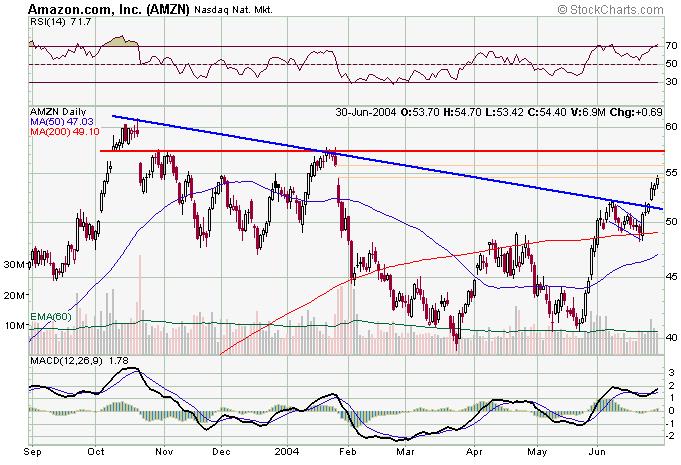The width and height of the screenshot is (681, 465).
Task: Click the 'Dec' month label on the time axis
Action: (x=221, y=452)
